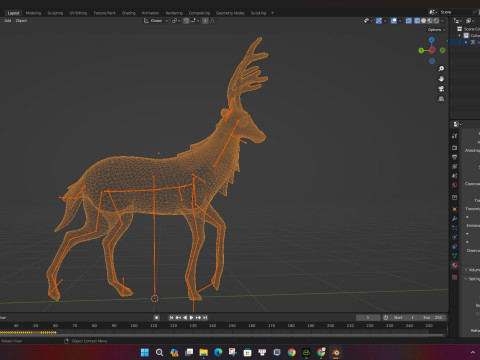Toggle auto keying record button
Screen dimensions: 480x360
(157, 318)
